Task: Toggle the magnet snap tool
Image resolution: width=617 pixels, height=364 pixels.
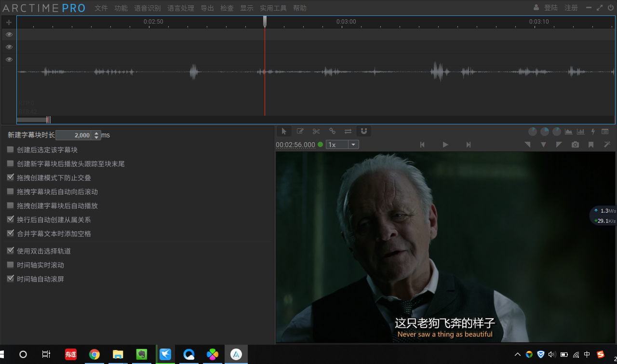Action: [364, 131]
